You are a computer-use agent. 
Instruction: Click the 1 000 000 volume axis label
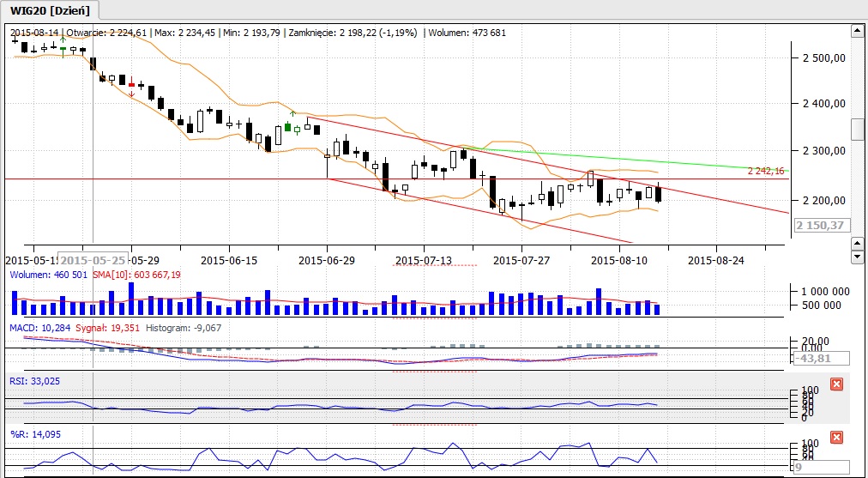click(x=825, y=292)
